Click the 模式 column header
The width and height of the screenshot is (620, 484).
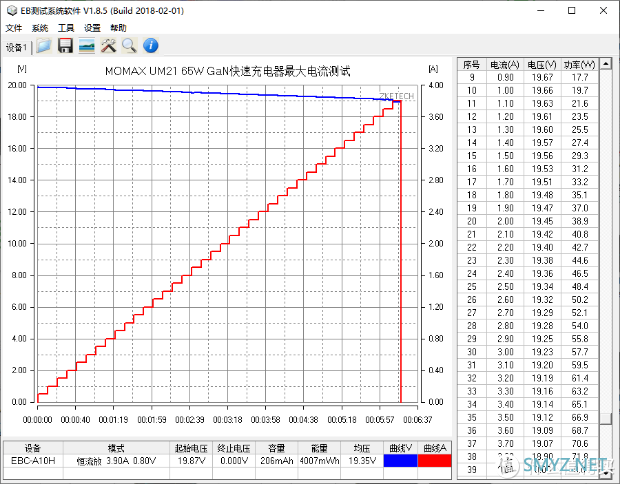[x=116, y=448]
